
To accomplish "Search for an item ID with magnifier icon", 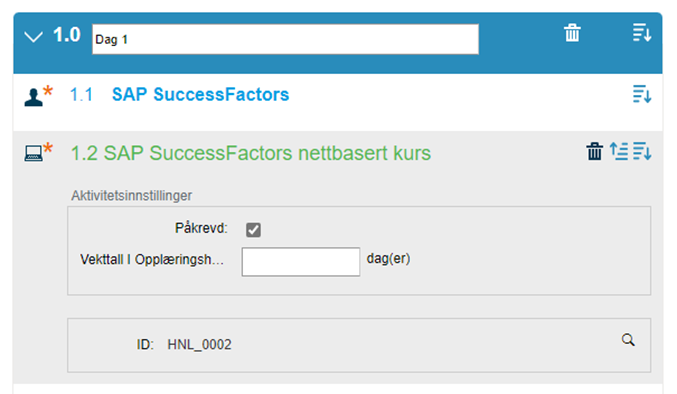I will coord(628,340).
